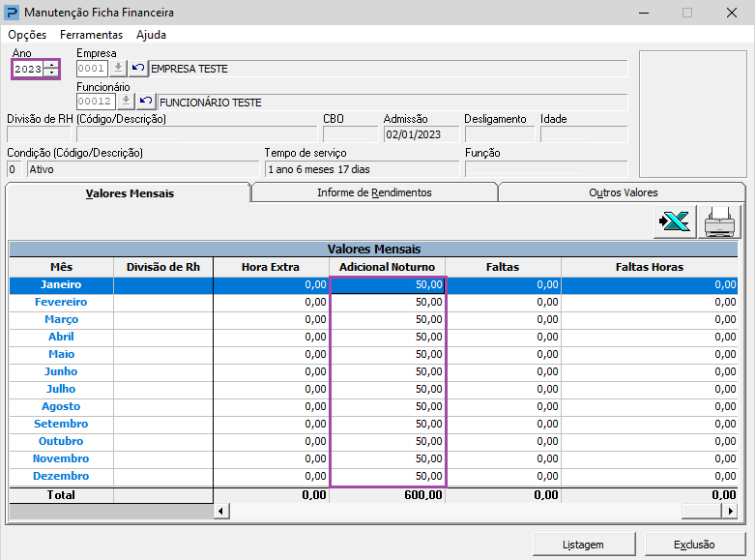Image resolution: width=756 pixels, height=560 pixels.
Task: Click the Adicional Noturno column header
Action: pos(387,267)
